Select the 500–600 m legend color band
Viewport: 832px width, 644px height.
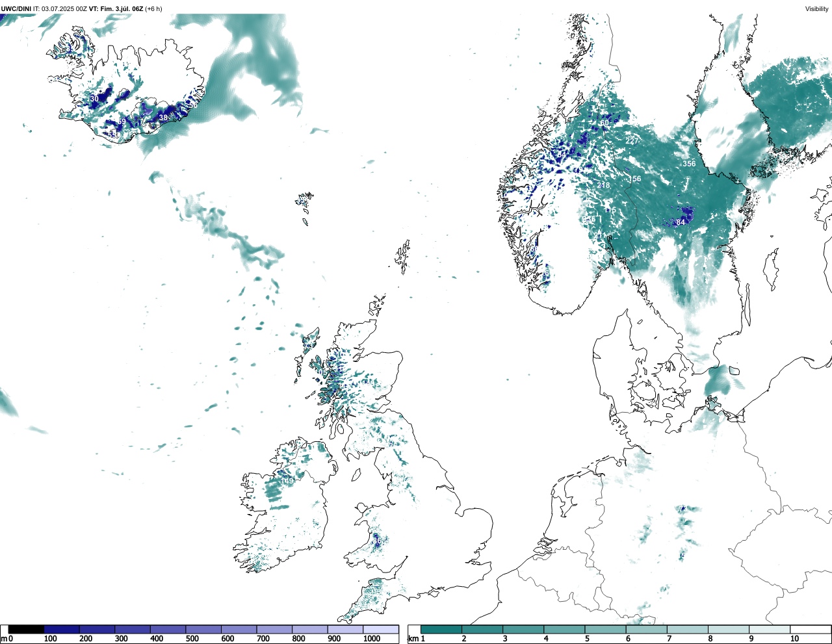[203, 629]
